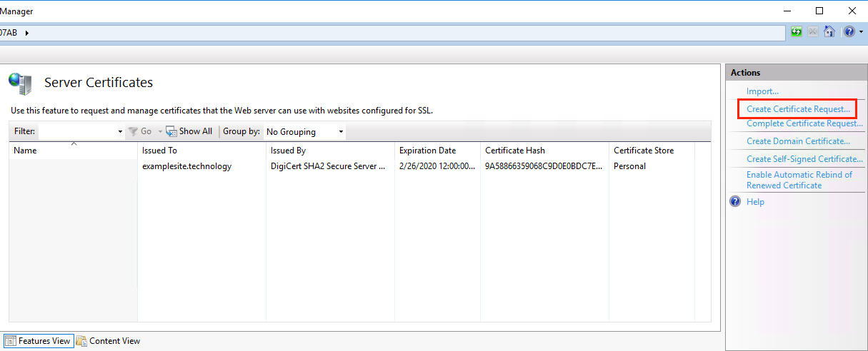Click the blue help icon in the top toolbar
Screen dimensions: 868x351
(x=848, y=32)
